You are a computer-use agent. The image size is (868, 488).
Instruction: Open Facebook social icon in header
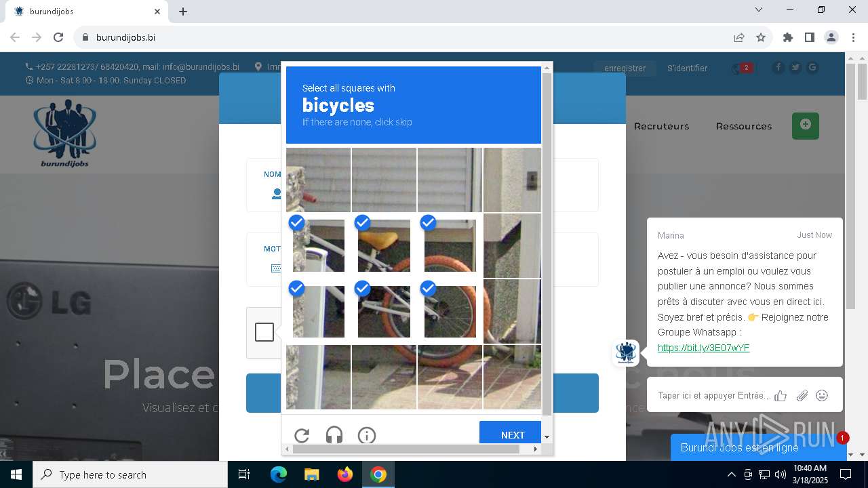pyautogui.click(x=778, y=67)
